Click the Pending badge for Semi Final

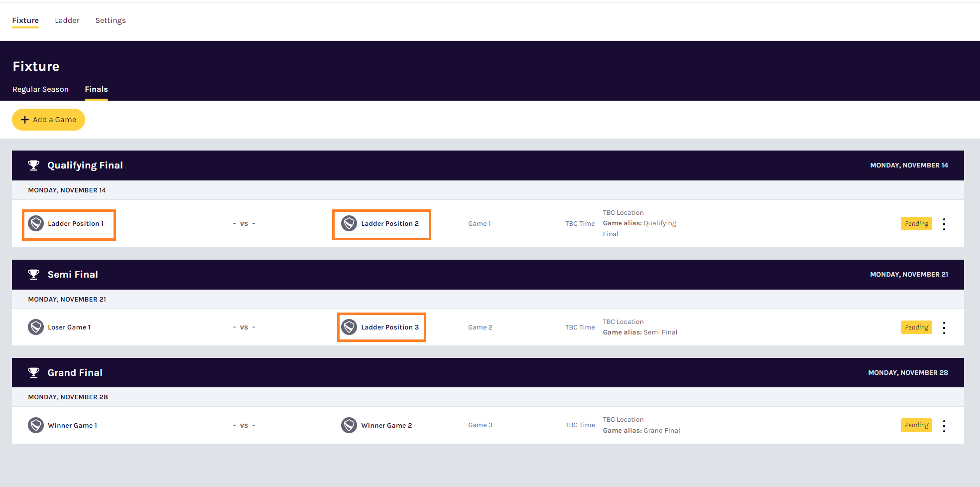916,327
